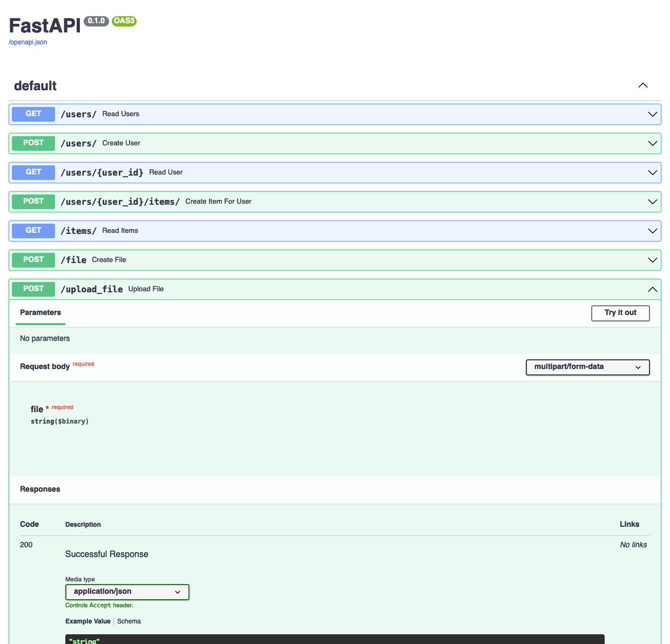Click the /upload_file path text
The height and width of the screenshot is (644, 670).
[x=92, y=289]
